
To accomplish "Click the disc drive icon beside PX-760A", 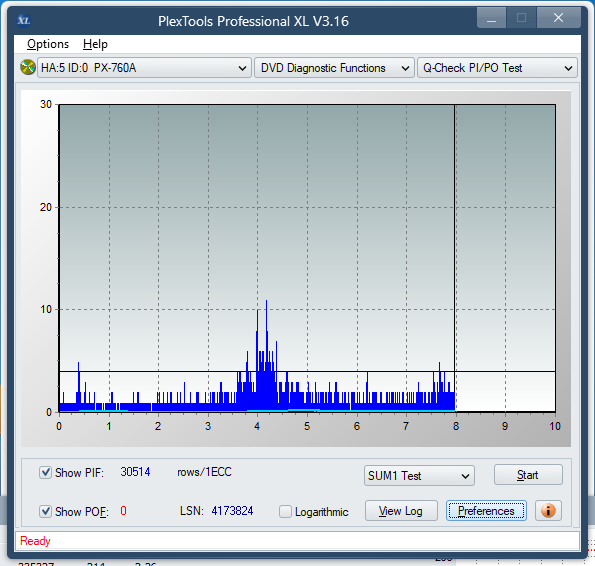I will pyautogui.click(x=28, y=68).
